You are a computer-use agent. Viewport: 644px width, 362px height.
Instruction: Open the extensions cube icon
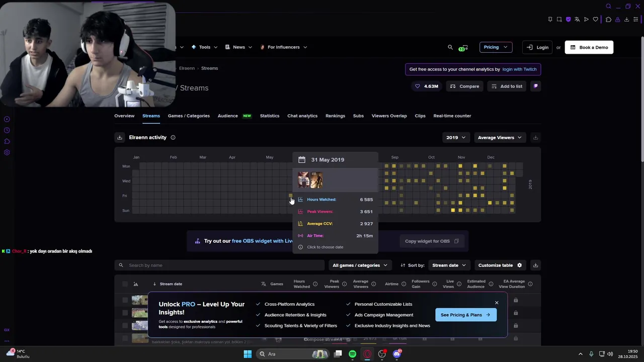pyautogui.click(x=608, y=20)
